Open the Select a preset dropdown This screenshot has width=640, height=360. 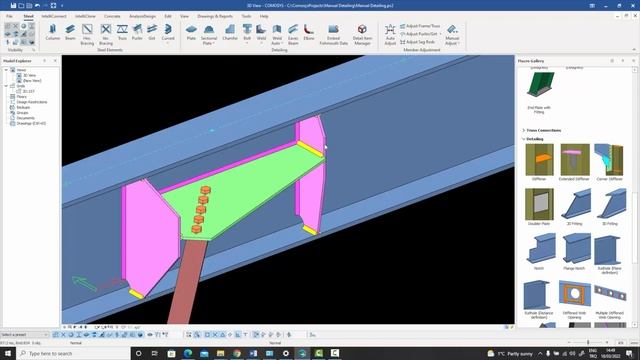pyautogui.click(x=24, y=335)
